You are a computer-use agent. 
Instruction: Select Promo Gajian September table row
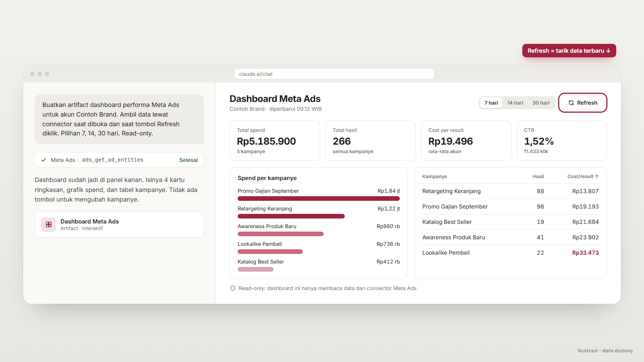pyautogui.click(x=510, y=207)
